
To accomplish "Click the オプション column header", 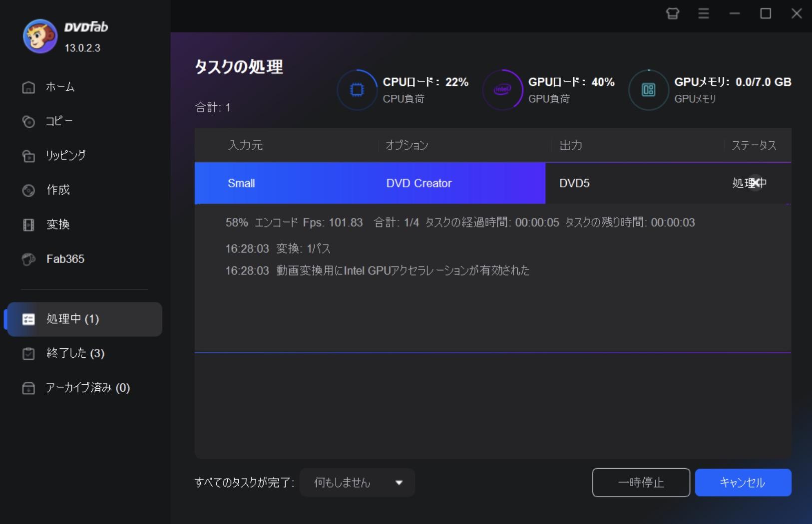I will click(407, 145).
